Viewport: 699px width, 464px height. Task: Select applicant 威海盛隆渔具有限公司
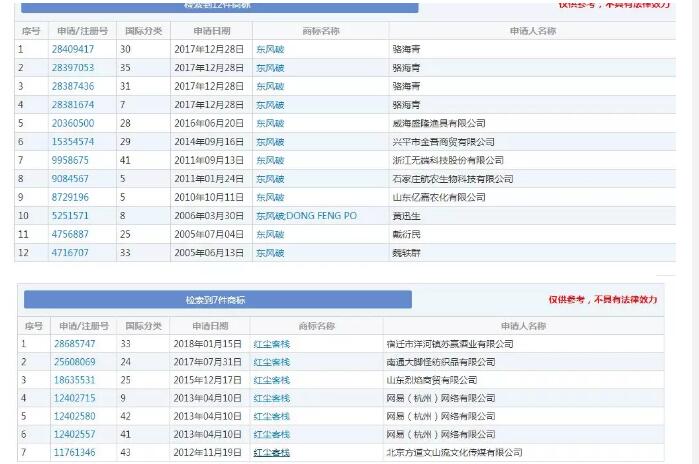(439, 123)
